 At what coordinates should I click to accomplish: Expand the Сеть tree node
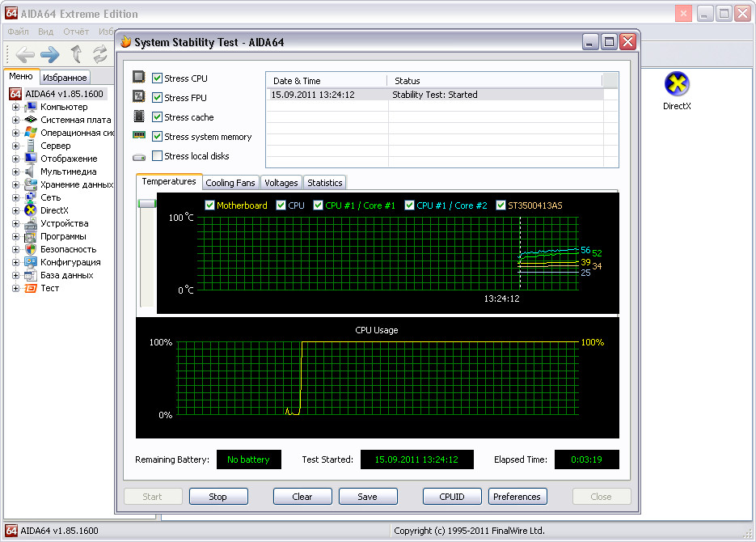[x=16, y=197]
